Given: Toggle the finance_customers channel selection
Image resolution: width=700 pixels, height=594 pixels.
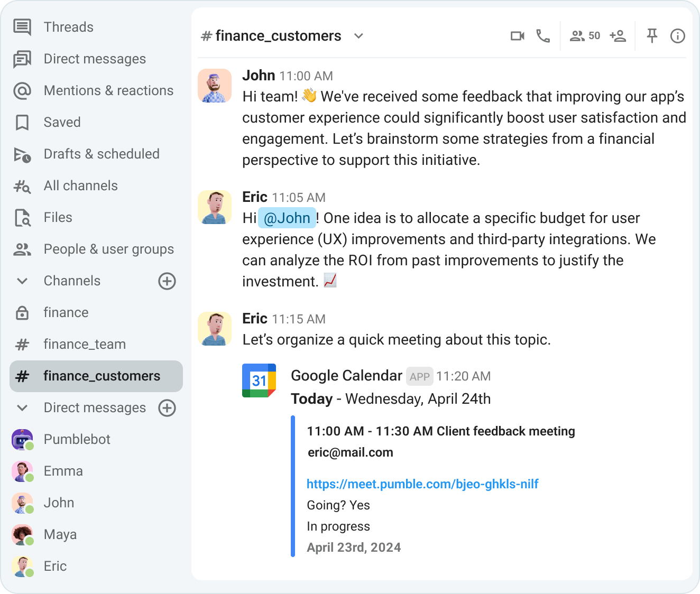Looking at the screenshot, I should click(x=101, y=376).
